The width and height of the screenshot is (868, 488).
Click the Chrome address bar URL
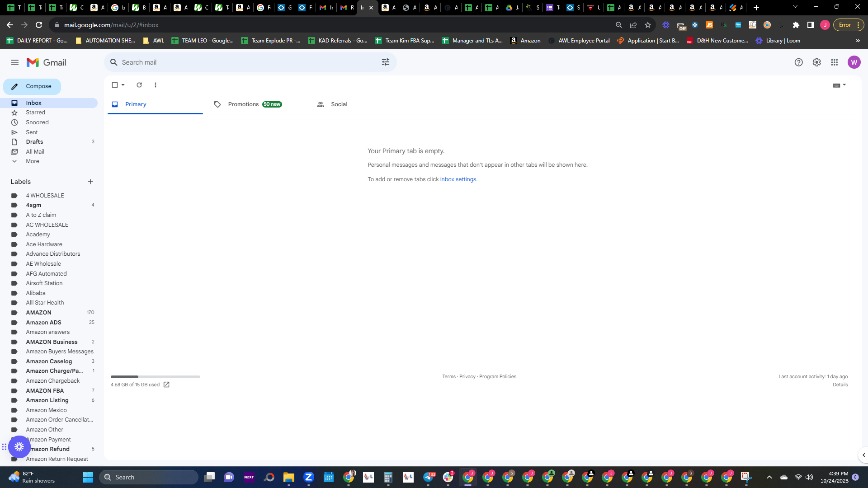click(111, 25)
